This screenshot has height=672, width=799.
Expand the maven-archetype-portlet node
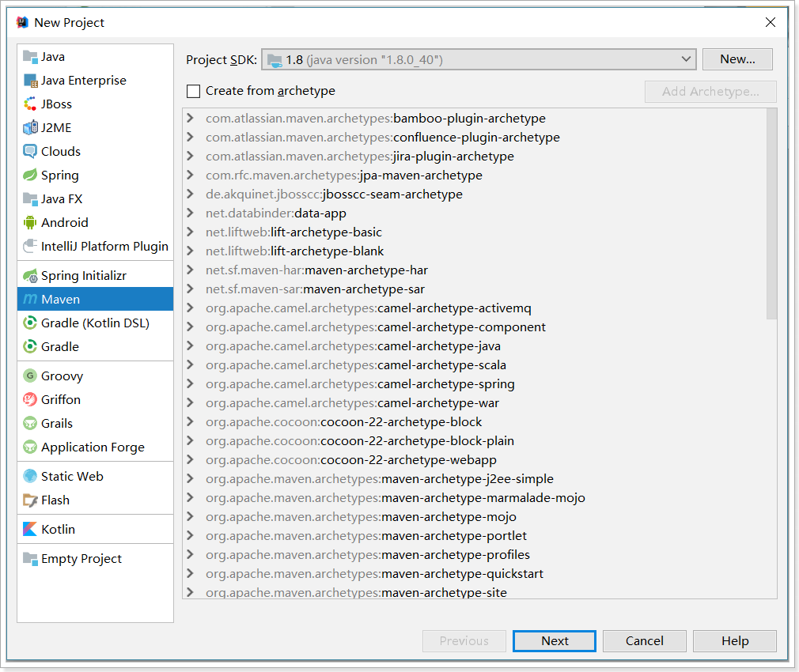[190, 535]
